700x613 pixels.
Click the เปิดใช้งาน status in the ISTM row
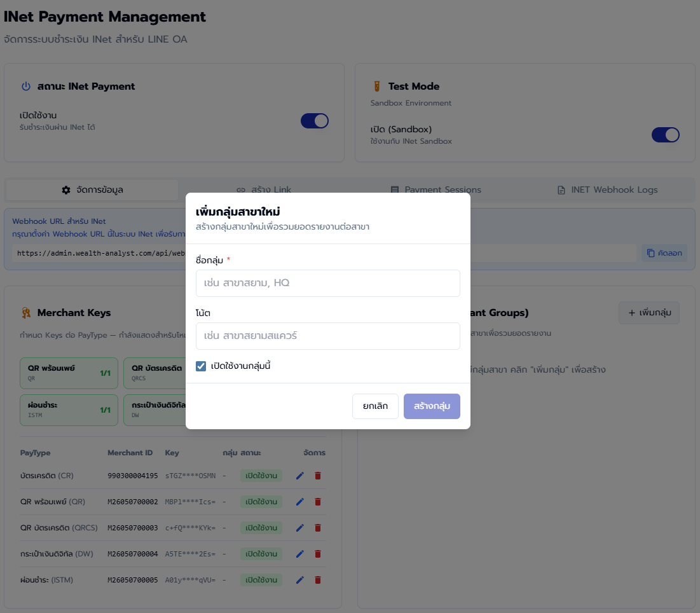coord(261,580)
